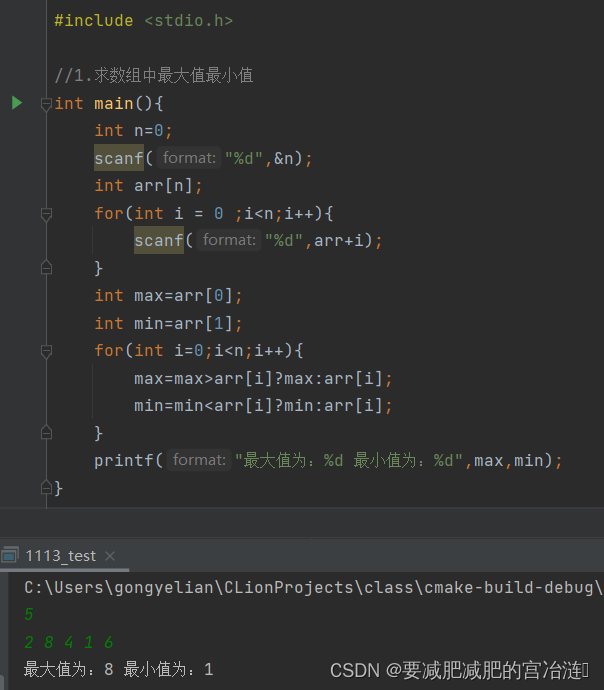The height and width of the screenshot is (690, 604).
Task: Click the highlighted scanf reading n
Action: [119, 158]
